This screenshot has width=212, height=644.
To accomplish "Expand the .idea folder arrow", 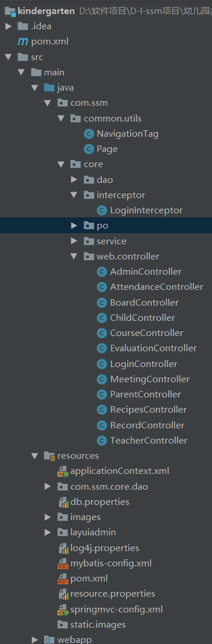I will (x=8, y=27).
